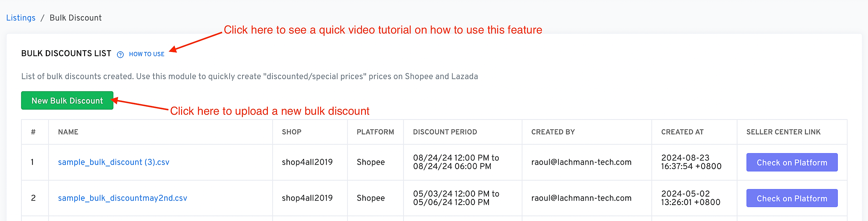
Task: Go back to Listings via breadcrumb
Action: point(21,18)
